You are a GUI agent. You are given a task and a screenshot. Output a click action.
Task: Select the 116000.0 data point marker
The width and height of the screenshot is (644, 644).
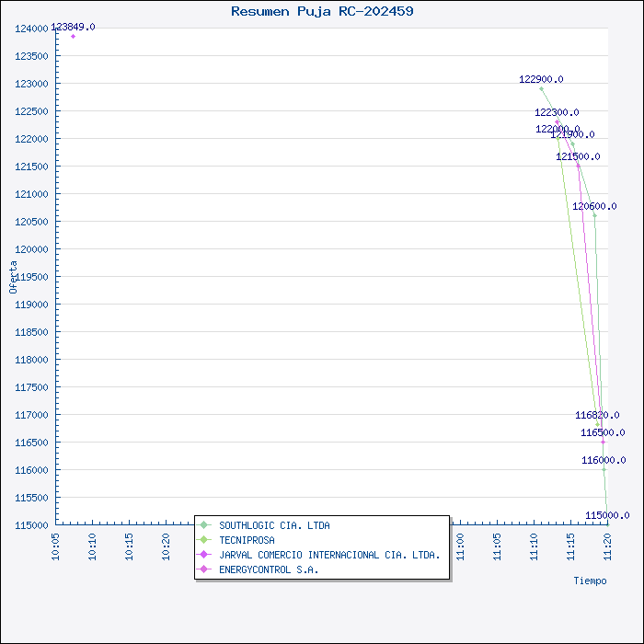(x=604, y=469)
